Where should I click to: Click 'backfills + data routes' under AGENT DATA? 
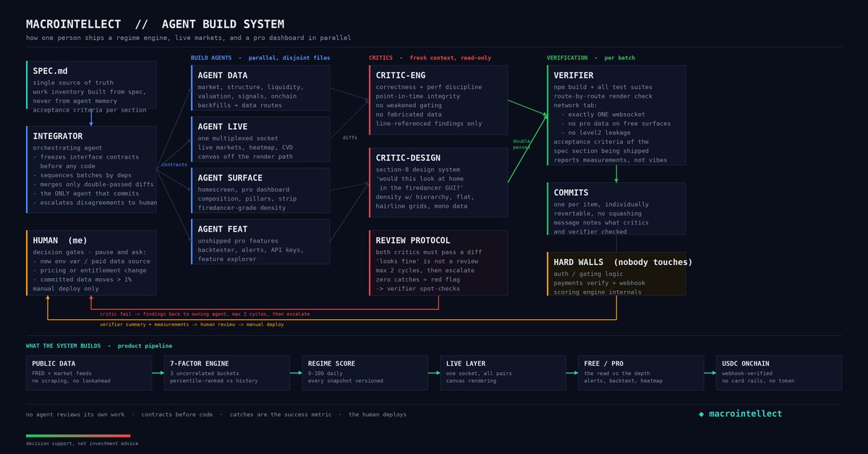(241, 105)
